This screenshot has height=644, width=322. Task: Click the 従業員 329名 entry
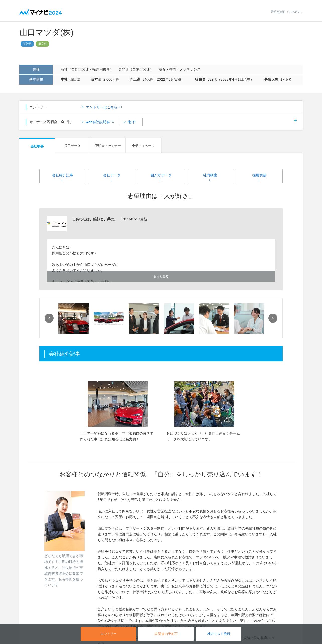tap(224, 79)
